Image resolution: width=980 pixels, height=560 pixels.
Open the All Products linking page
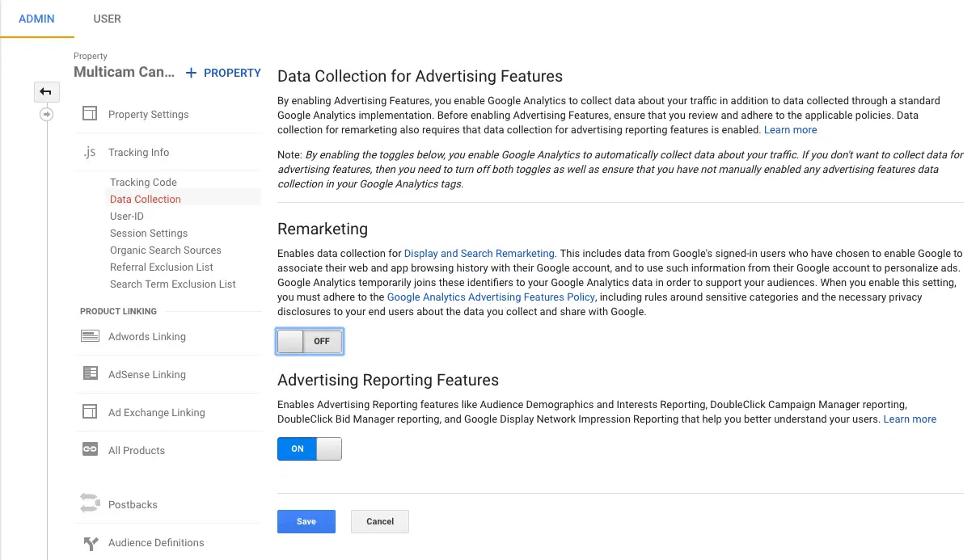tap(135, 450)
